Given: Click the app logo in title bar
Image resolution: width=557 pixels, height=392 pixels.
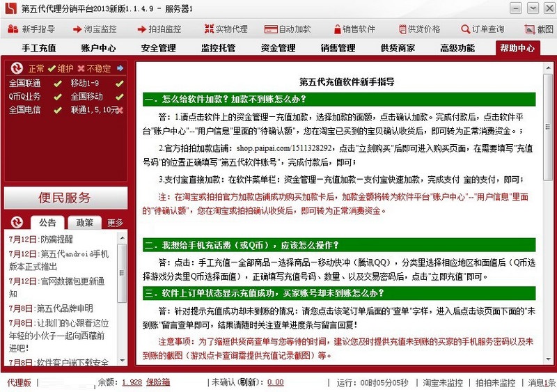Looking at the screenshot, I should [x=10, y=8].
